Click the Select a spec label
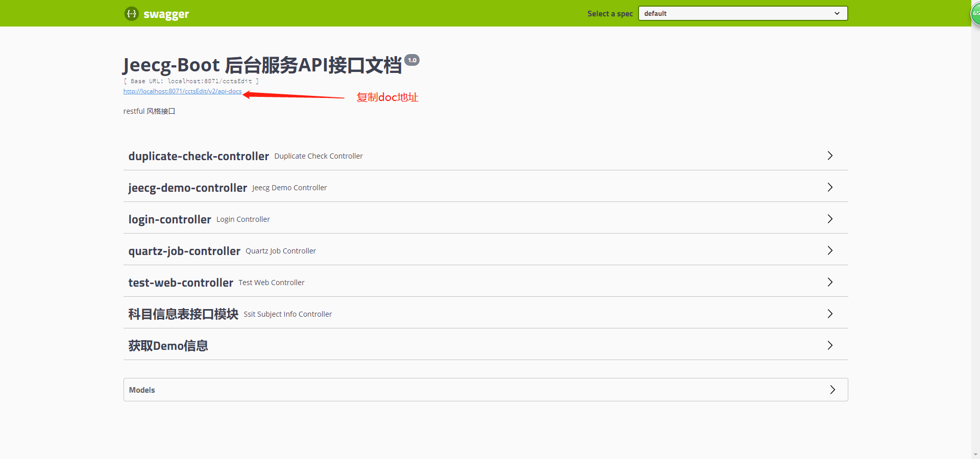The width and height of the screenshot is (980, 459). 610,14
